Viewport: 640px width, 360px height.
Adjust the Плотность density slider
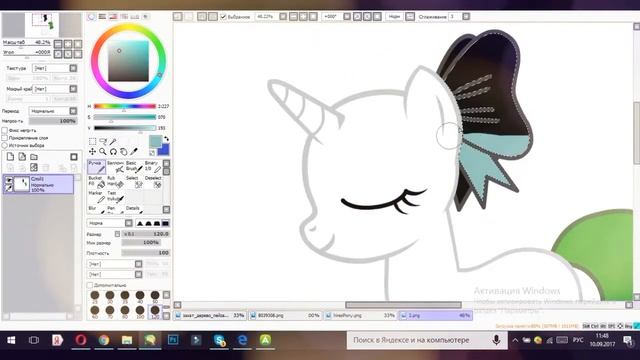point(146,253)
